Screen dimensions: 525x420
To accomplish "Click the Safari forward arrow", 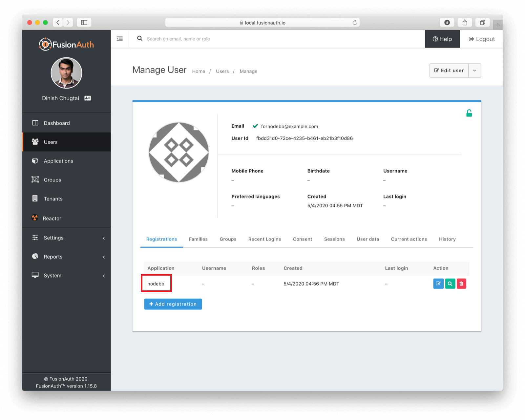I will coord(68,22).
